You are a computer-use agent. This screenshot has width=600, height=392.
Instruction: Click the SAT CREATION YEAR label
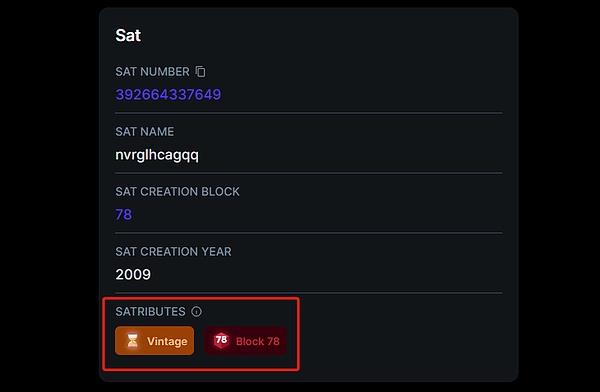point(173,252)
